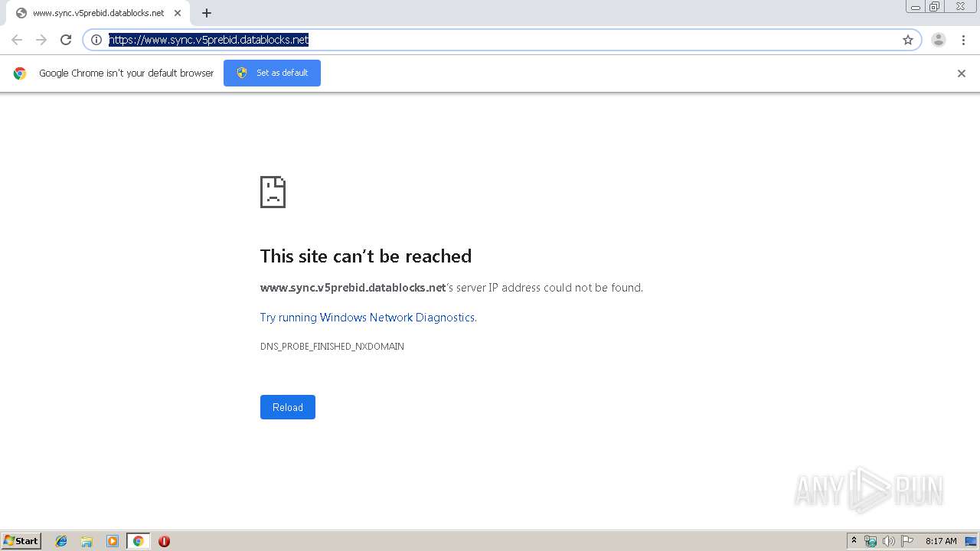This screenshot has width=980, height=551.
Task: Open Try running Windows Network Diagnostics link
Action: pyautogui.click(x=368, y=318)
